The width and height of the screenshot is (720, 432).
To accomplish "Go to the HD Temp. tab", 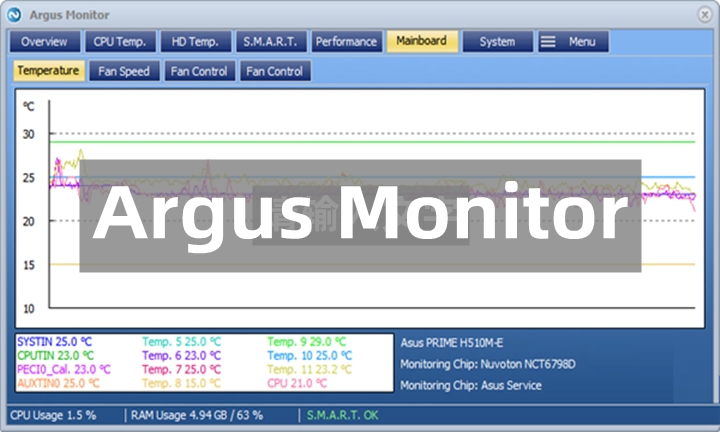I will point(196,42).
